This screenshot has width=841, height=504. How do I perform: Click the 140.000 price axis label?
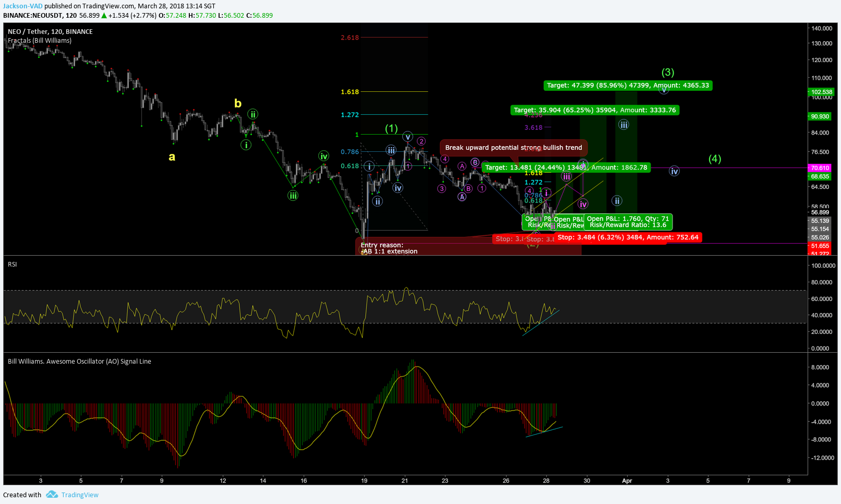(822, 28)
